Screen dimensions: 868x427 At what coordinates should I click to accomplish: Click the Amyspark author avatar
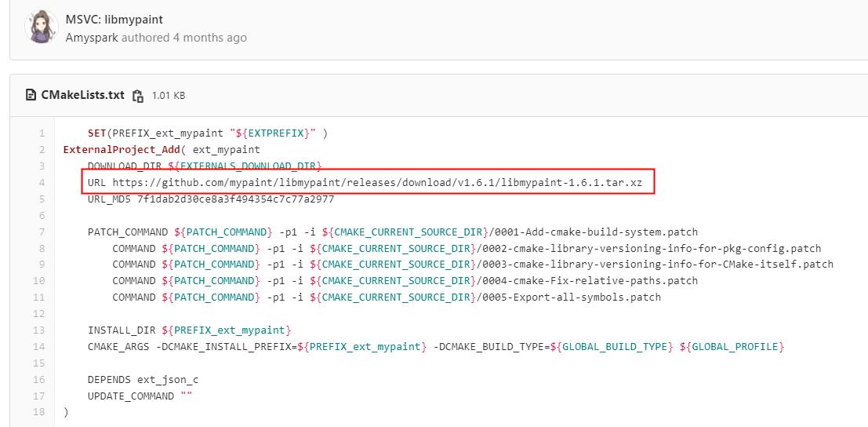(42, 26)
